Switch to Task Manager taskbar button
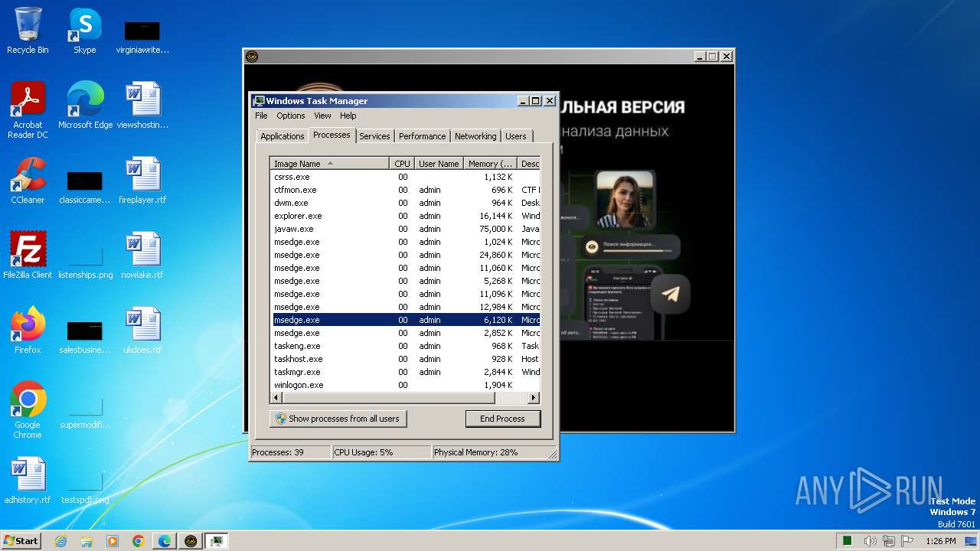980x551 pixels. [x=217, y=541]
